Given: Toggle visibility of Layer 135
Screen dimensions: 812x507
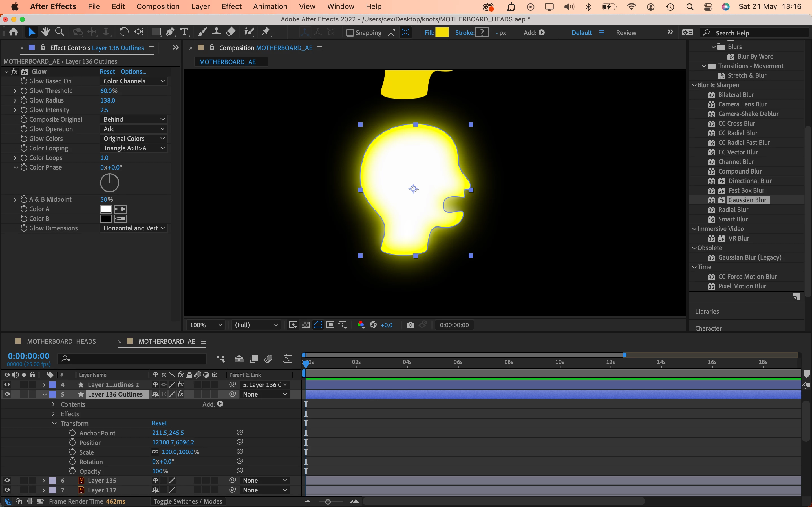Looking at the screenshot, I should [7, 481].
